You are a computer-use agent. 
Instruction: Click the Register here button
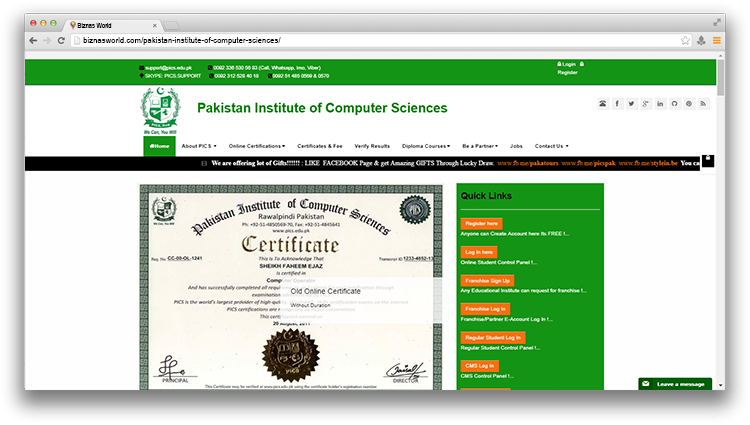coord(482,223)
